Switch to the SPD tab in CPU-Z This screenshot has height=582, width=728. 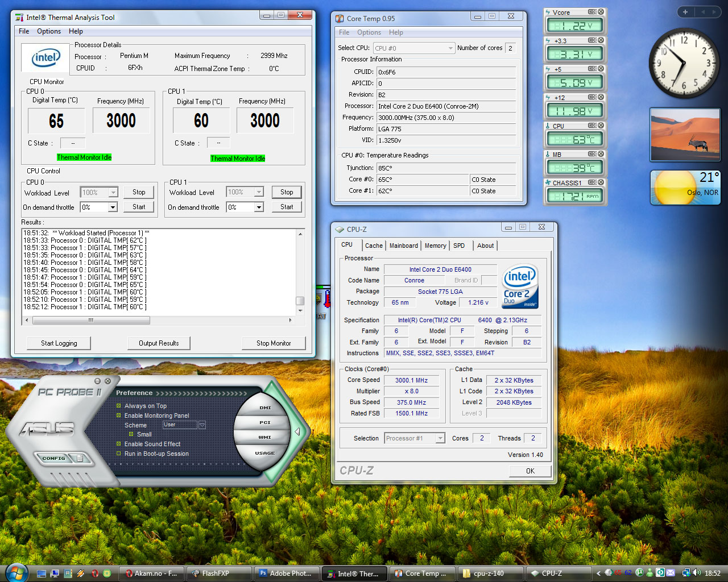(x=459, y=246)
